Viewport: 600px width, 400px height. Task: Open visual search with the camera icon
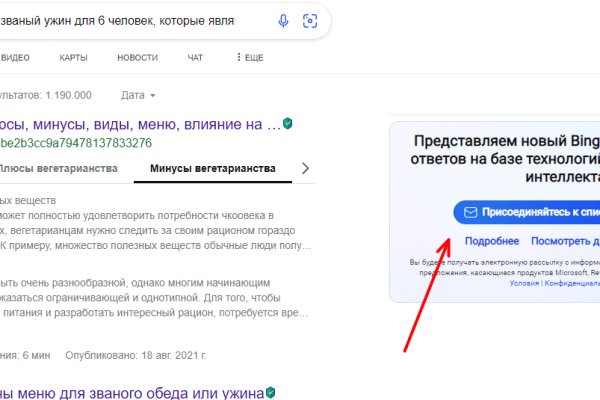310,21
